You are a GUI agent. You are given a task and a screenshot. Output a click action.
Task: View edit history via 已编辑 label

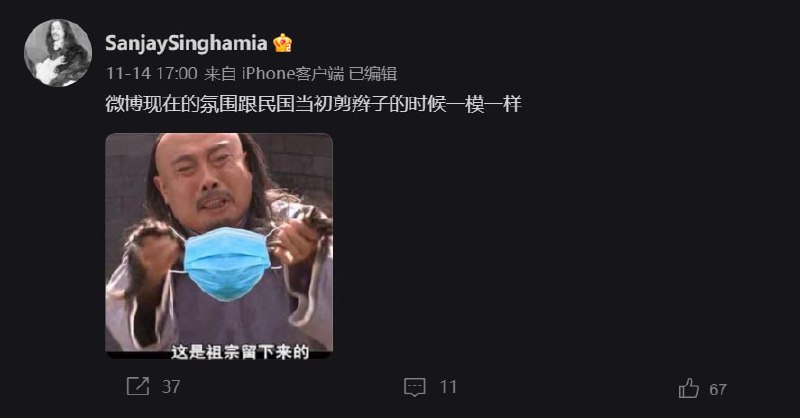pos(373,73)
